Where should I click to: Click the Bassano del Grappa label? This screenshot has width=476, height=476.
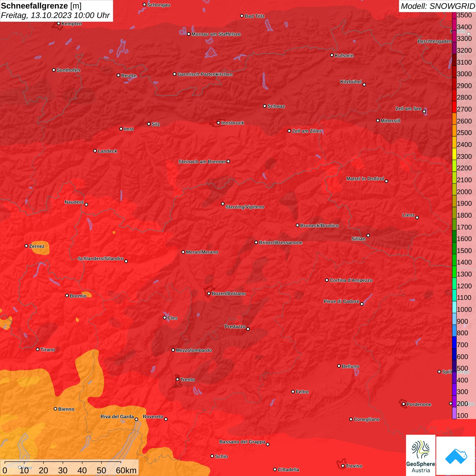[x=242, y=442]
